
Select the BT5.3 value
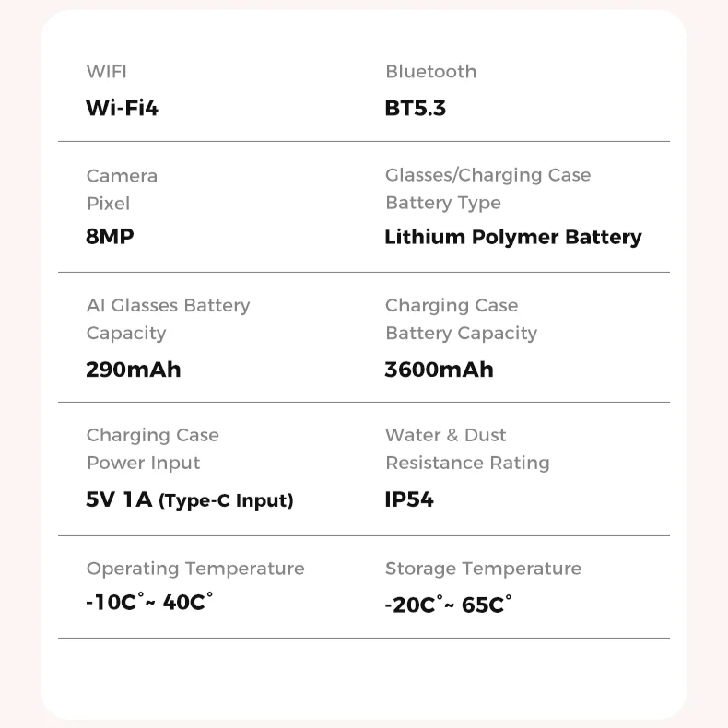point(415,108)
